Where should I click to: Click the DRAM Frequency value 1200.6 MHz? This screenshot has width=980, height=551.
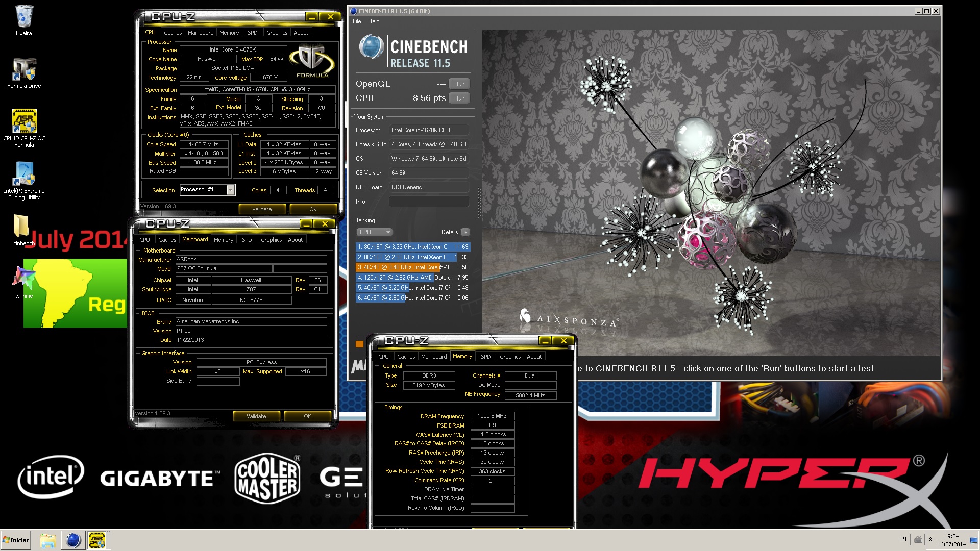492,416
